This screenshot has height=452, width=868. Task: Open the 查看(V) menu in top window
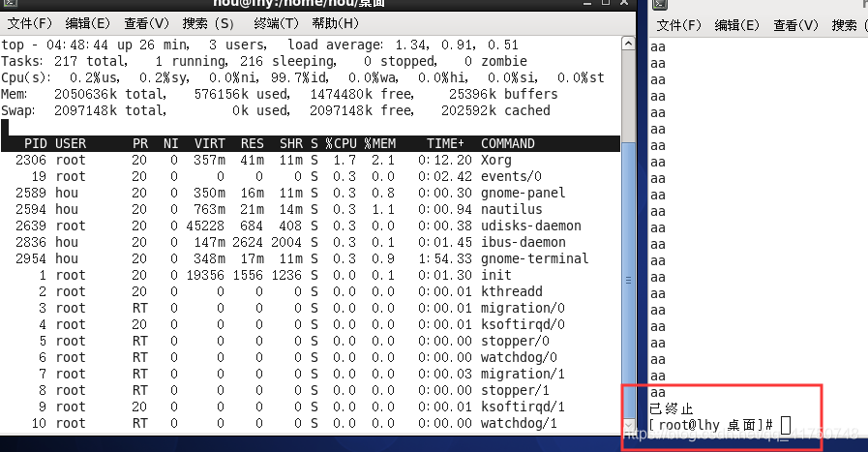point(146,23)
